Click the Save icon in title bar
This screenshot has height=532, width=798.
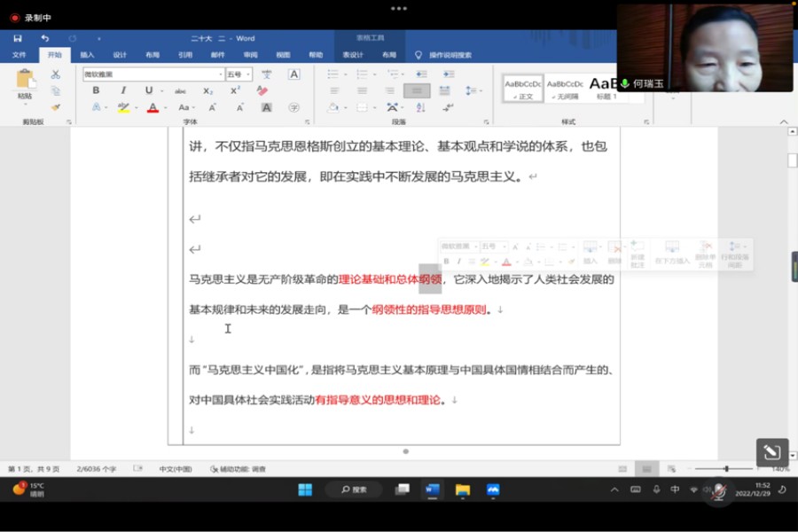click(x=18, y=38)
